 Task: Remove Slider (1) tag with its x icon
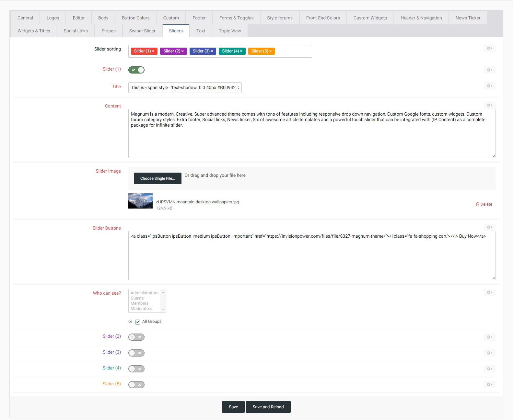153,51
